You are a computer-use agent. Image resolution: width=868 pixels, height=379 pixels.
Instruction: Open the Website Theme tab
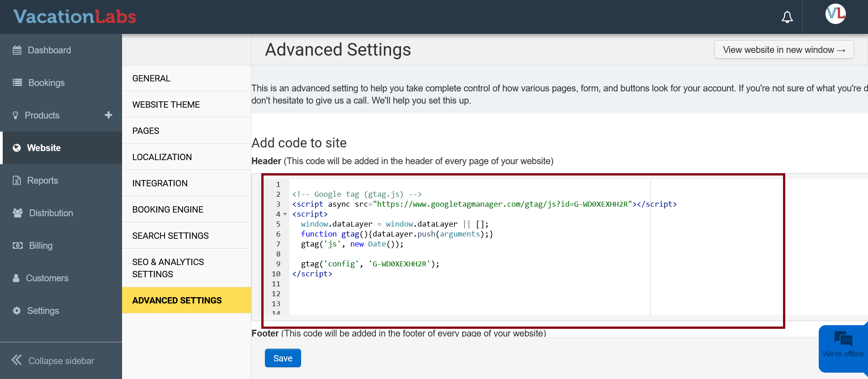(166, 104)
